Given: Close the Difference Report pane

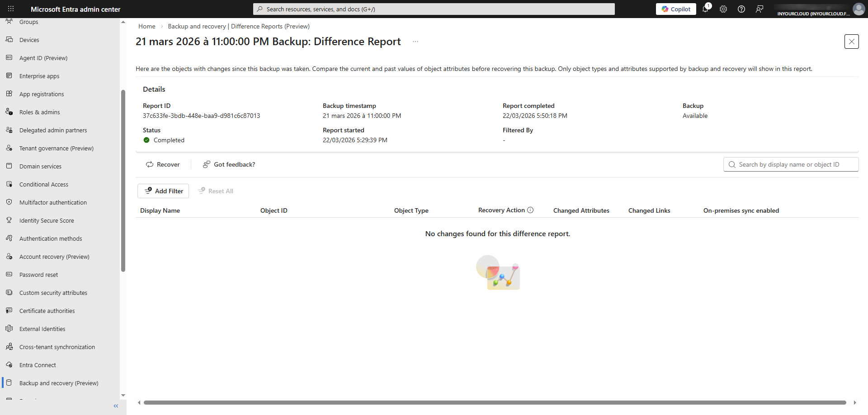Looking at the screenshot, I should (x=851, y=42).
